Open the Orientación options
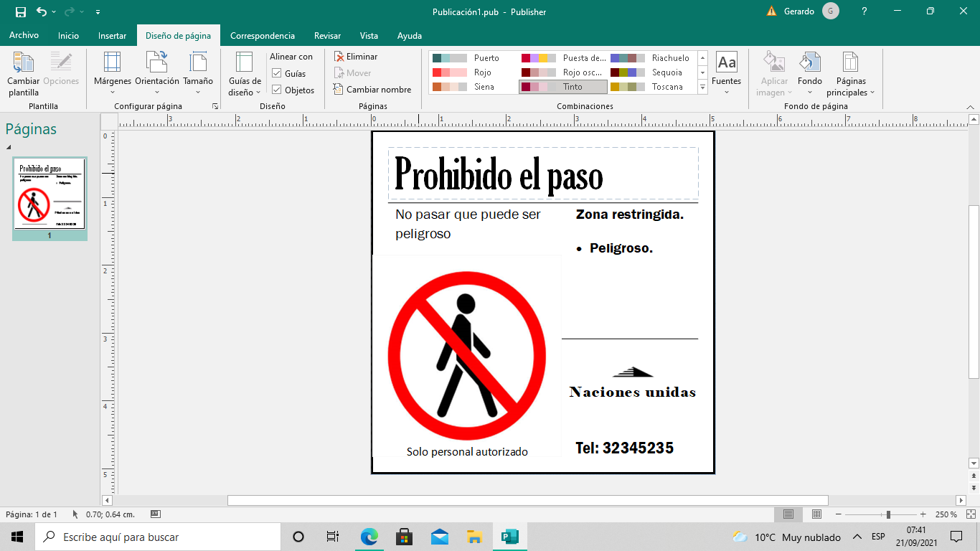 point(157,74)
